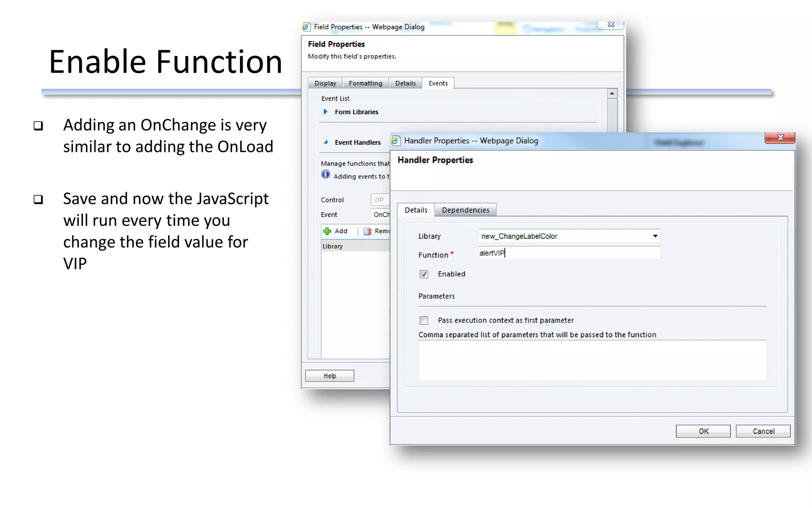
Task: Click the scrollbar up arrow
Action: point(612,94)
